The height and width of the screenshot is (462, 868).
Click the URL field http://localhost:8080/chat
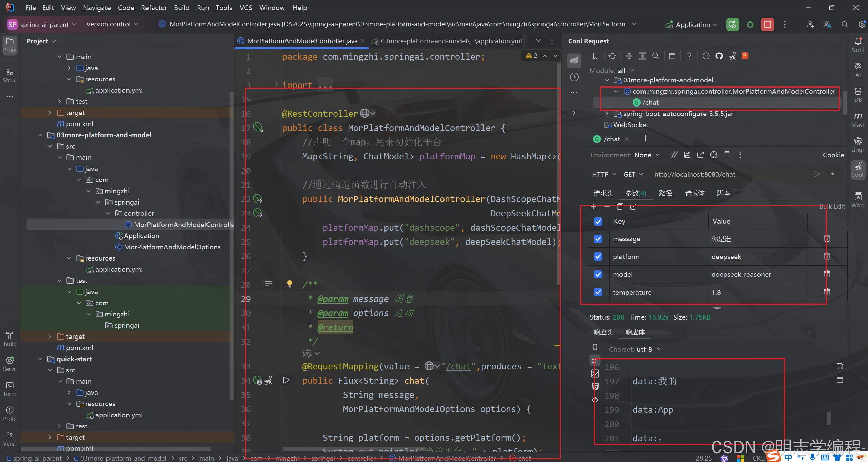pos(695,174)
